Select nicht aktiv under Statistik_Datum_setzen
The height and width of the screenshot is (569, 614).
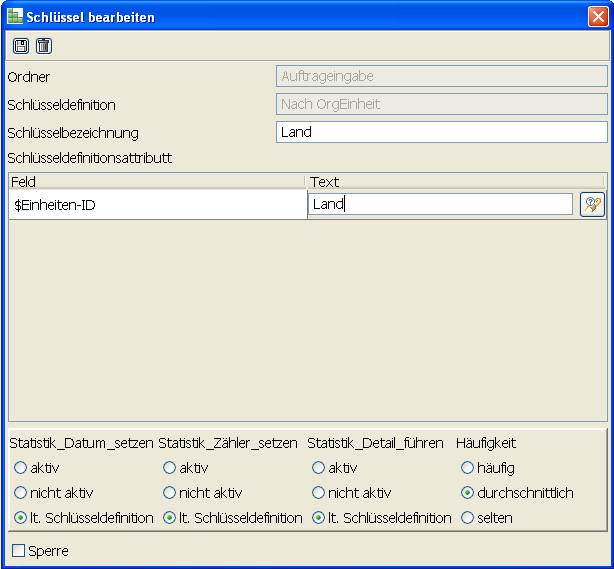[21, 493]
